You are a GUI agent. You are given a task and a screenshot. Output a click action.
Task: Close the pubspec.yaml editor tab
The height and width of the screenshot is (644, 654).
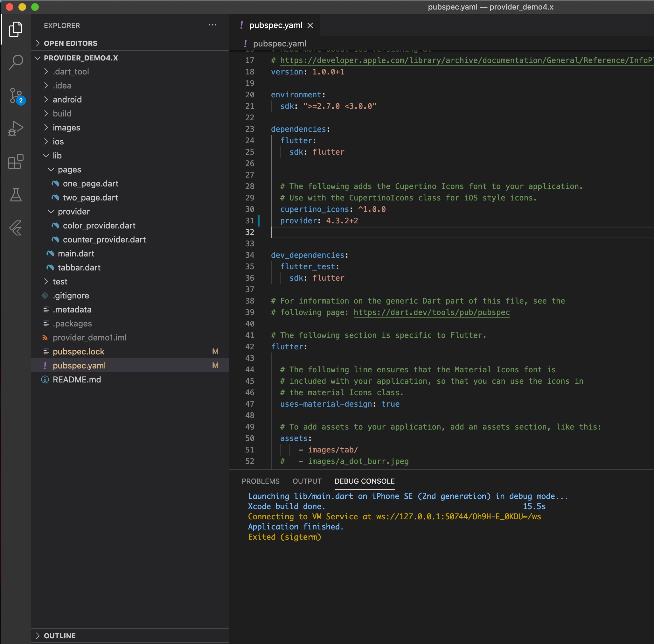(310, 25)
